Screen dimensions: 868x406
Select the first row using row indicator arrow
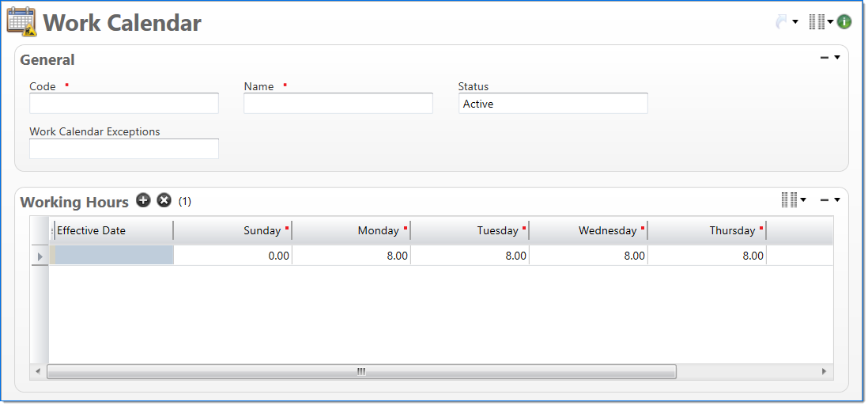click(40, 256)
